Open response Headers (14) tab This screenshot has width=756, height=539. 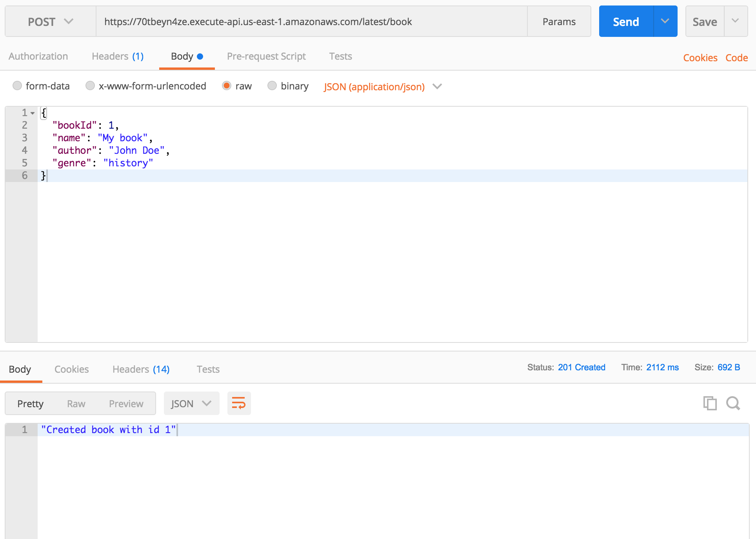(x=141, y=369)
